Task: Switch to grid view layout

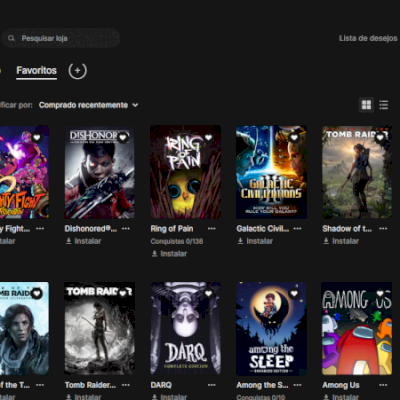Action: [366, 105]
